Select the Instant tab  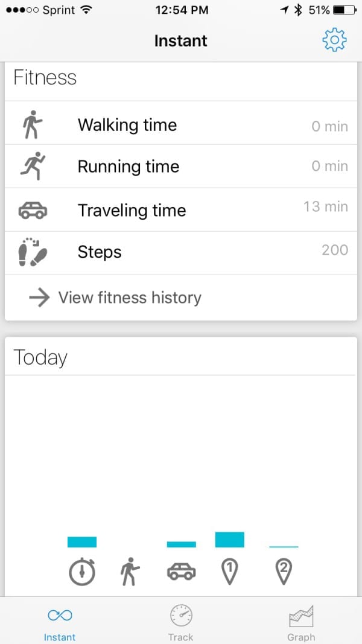pos(60,623)
